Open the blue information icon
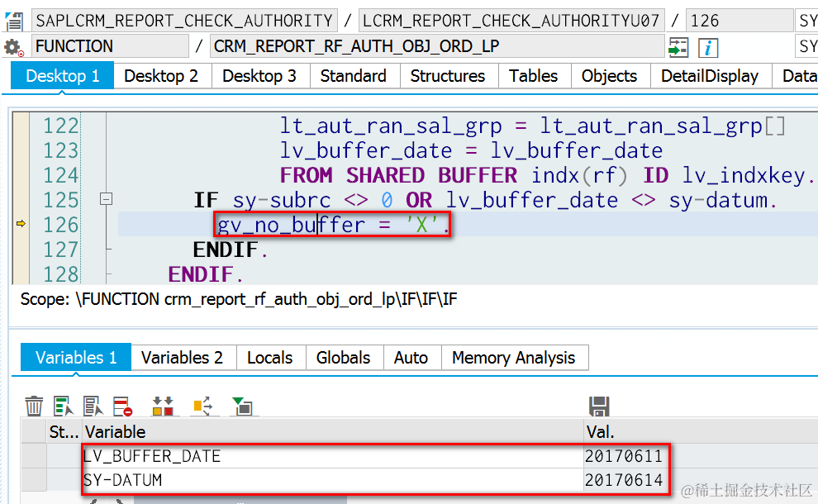 (708, 48)
